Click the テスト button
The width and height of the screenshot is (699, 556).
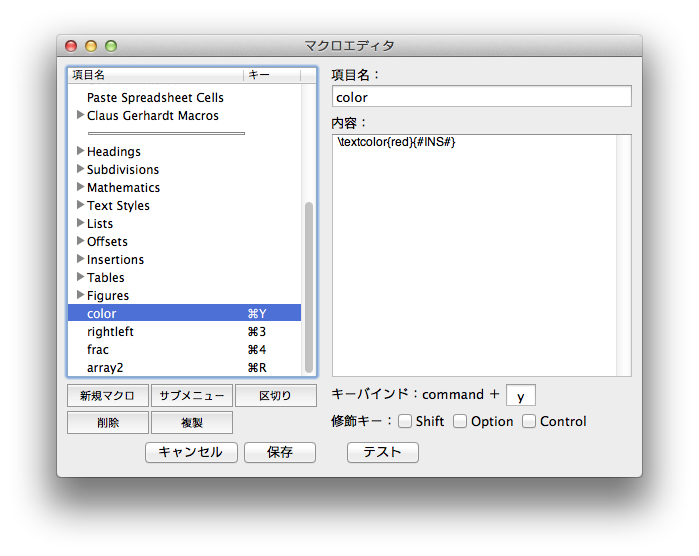point(382,452)
